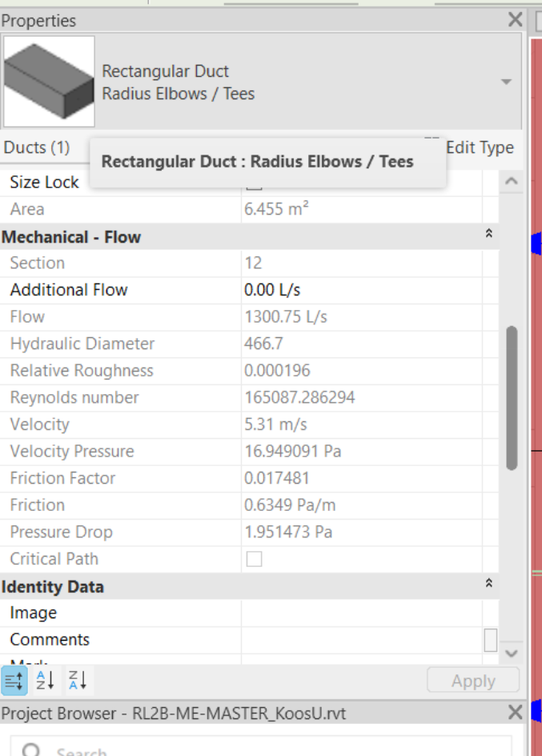The image size is (542, 756).
Task: Toggle the sort-by-group properties icon
Action: tap(14, 680)
